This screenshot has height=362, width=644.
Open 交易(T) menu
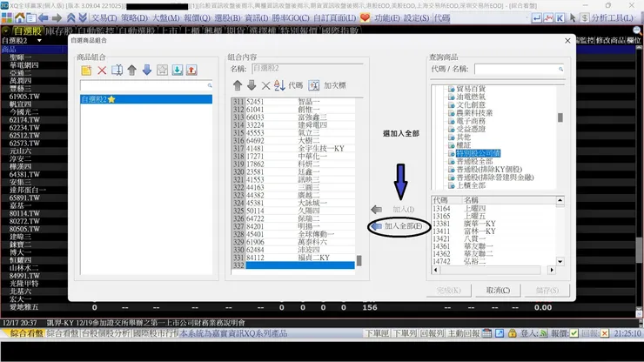point(104,18)
